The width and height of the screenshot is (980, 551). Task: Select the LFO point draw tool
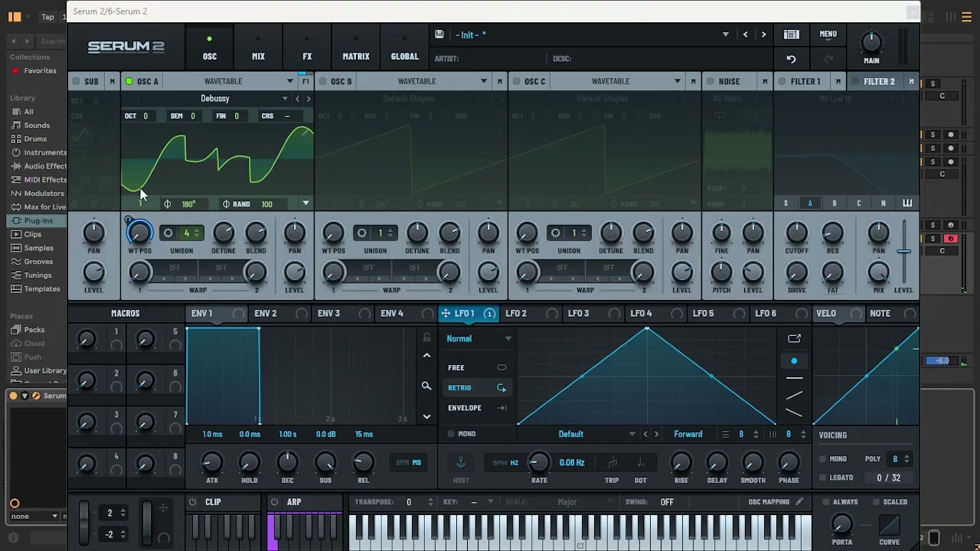(x=794, y=360)
